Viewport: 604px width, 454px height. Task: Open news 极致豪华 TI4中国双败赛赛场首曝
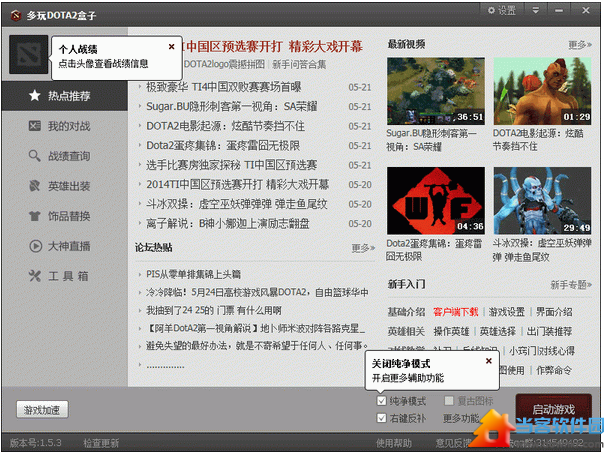click(x=223, y=87)
